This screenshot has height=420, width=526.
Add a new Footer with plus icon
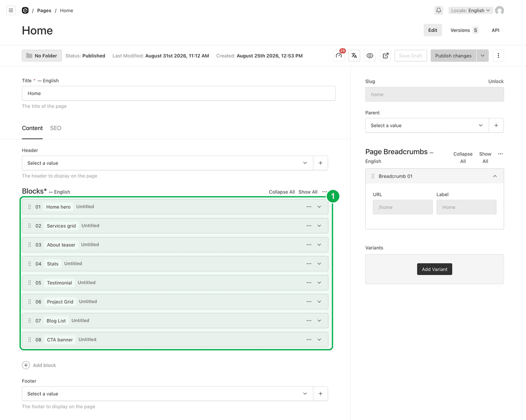320,394
